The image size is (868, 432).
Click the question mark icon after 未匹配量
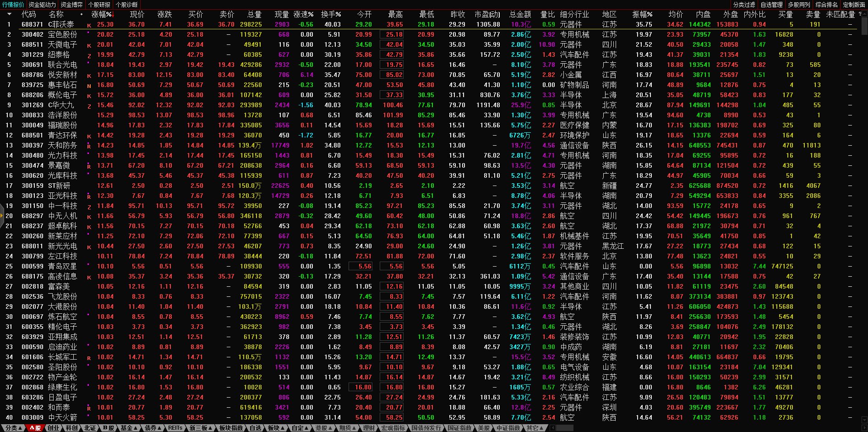point(859,14)
